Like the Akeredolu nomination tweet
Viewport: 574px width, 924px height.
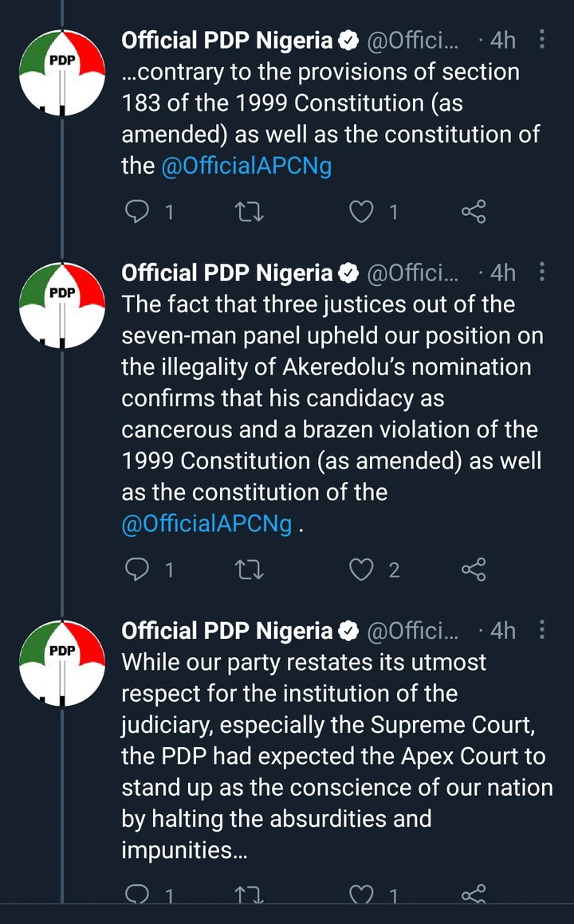pos(363,569)
